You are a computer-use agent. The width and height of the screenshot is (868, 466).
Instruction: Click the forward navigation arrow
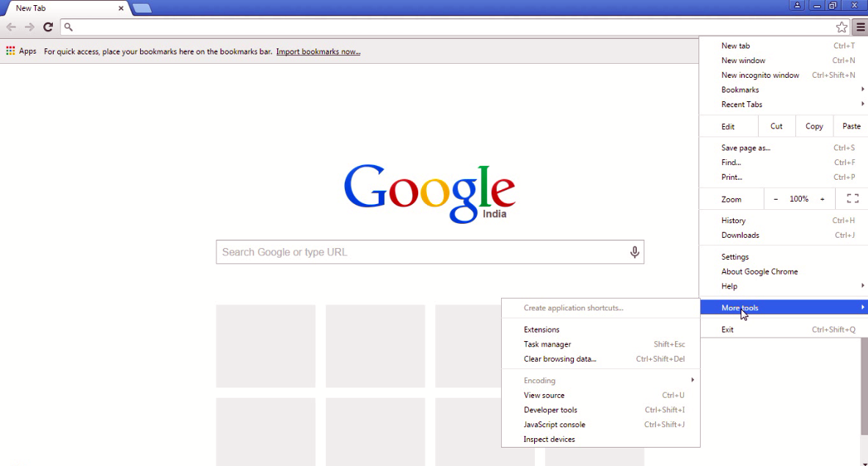29,26
